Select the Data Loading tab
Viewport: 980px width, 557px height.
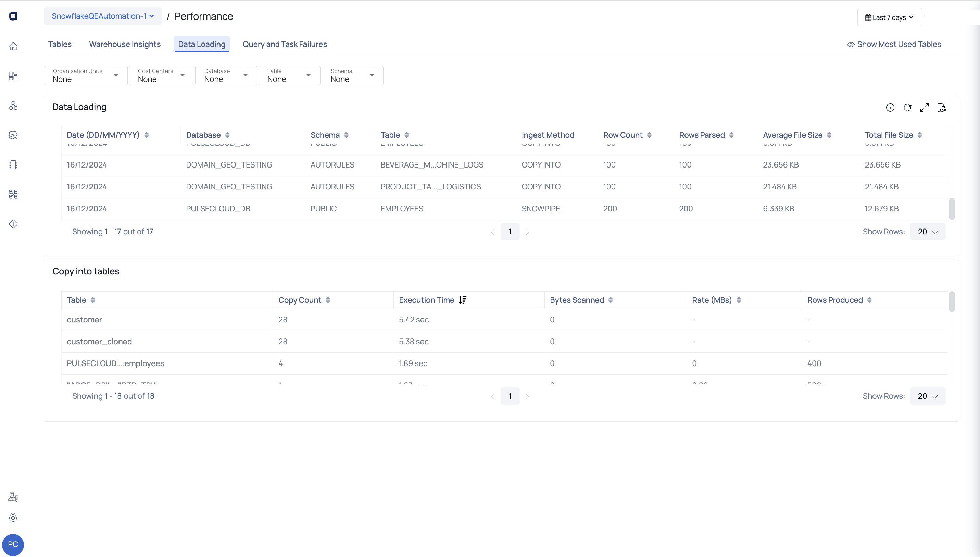point(201,45)
